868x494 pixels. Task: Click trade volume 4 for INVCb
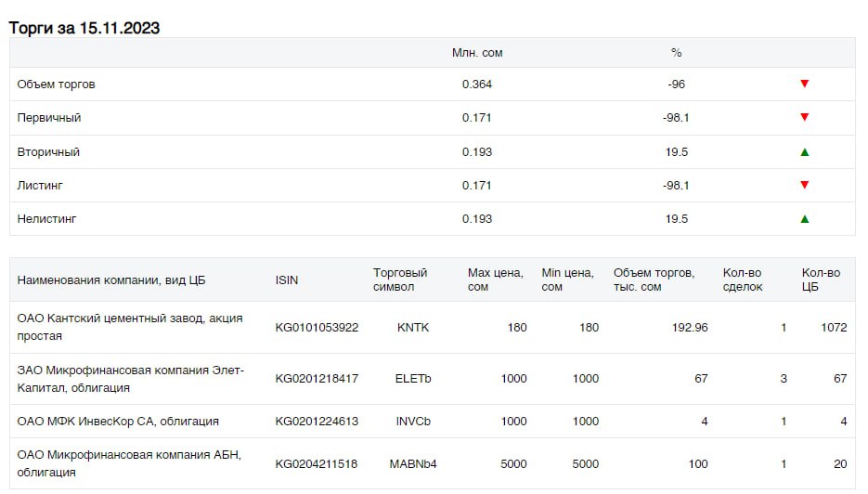point(704,421)
